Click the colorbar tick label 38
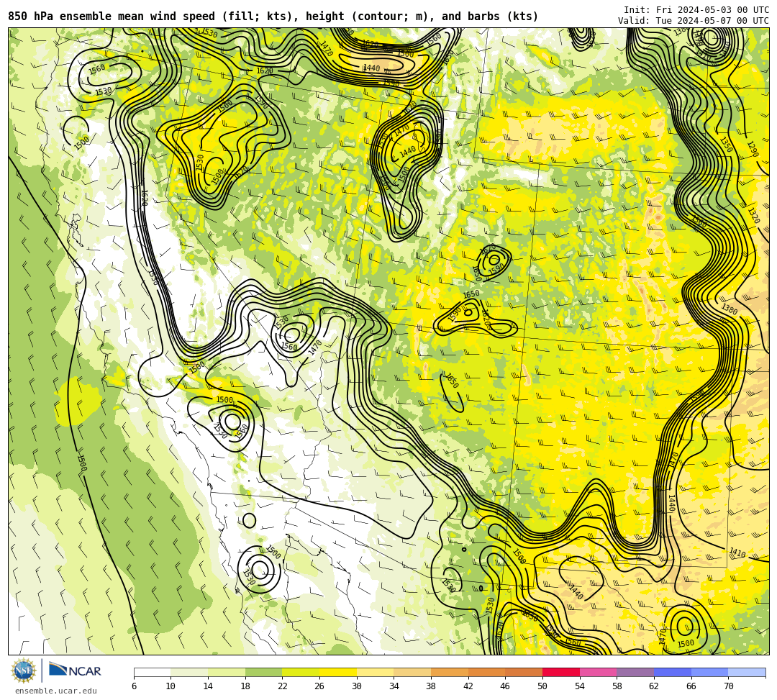 (431, 686)
